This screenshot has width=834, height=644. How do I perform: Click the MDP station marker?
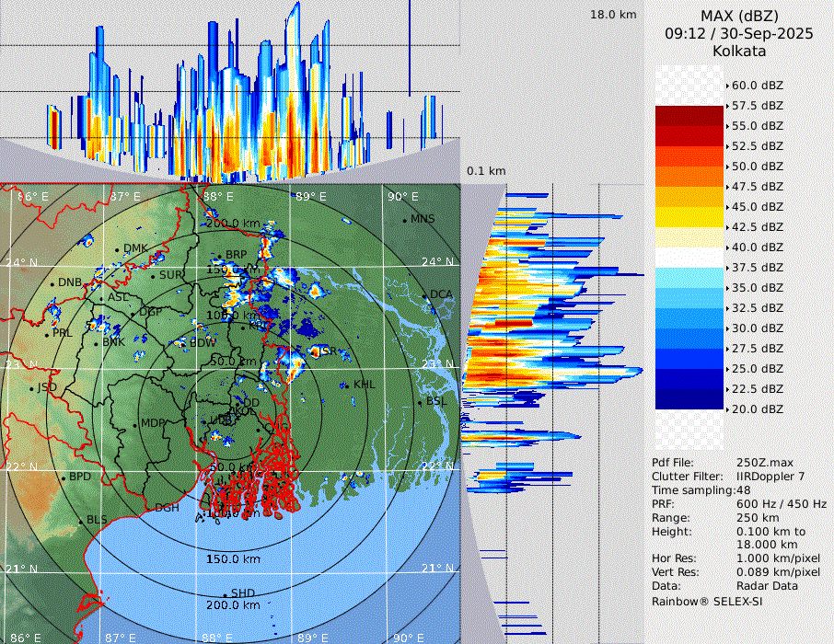(x=135, y=424)
